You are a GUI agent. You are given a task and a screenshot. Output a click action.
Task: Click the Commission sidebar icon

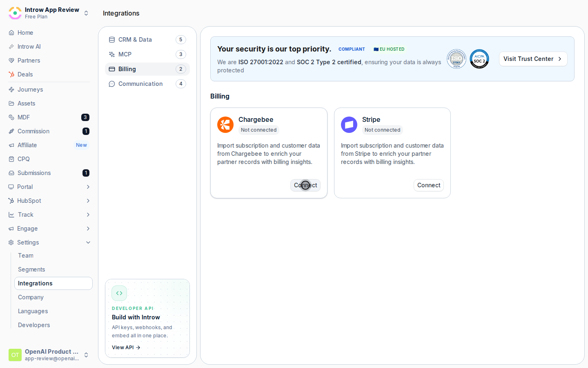[11, 131]
